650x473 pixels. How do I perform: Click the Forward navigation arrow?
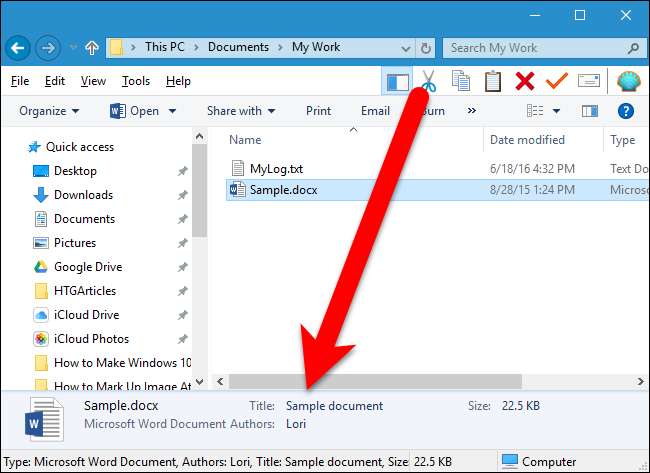(x=48, y=48)
